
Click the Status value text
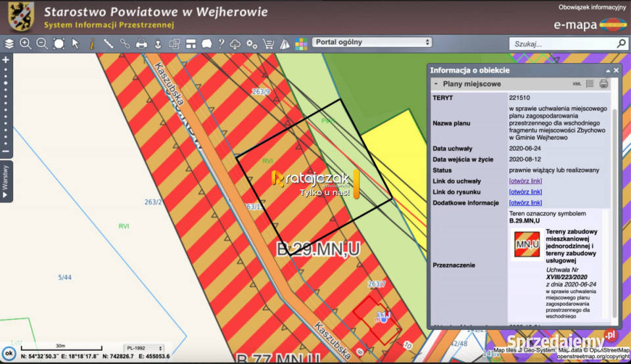554,170
